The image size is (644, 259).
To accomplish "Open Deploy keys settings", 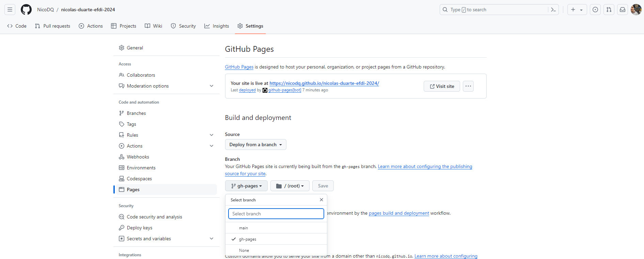I will tap(167, 228).
